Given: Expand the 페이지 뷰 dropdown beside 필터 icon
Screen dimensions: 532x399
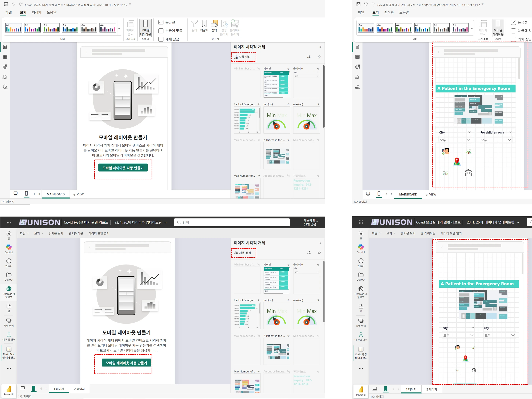Looking at the screenshot, I should [130, 29].
